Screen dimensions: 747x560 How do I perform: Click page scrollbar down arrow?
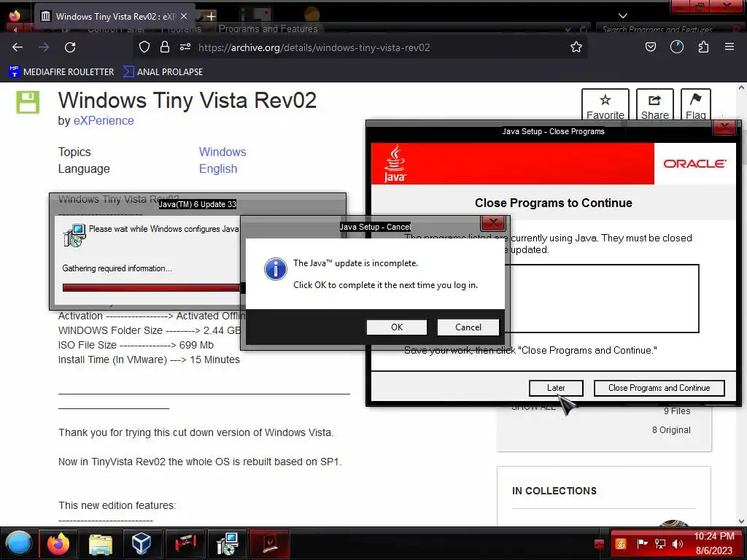pyautogui.click(x=741, y=521)
